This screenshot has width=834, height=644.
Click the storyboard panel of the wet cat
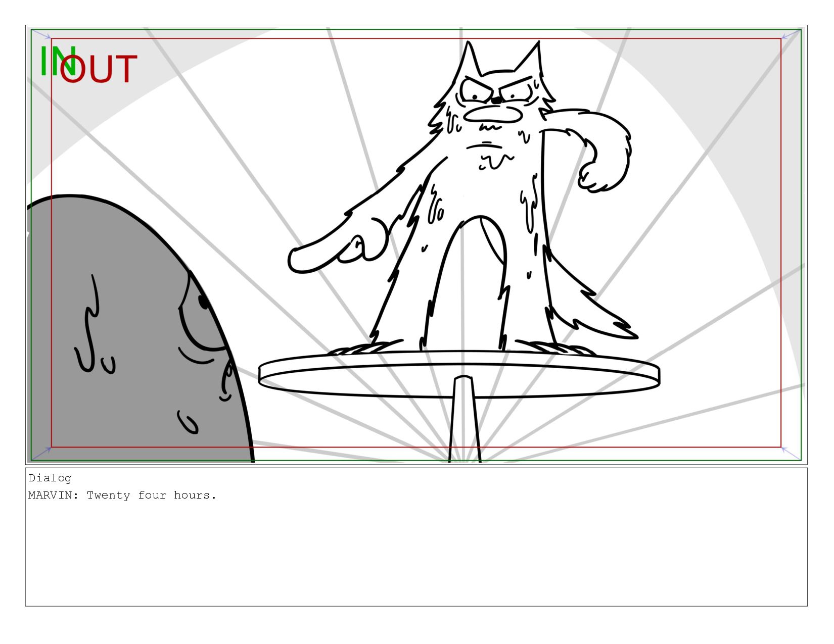[x=416, y=245]
